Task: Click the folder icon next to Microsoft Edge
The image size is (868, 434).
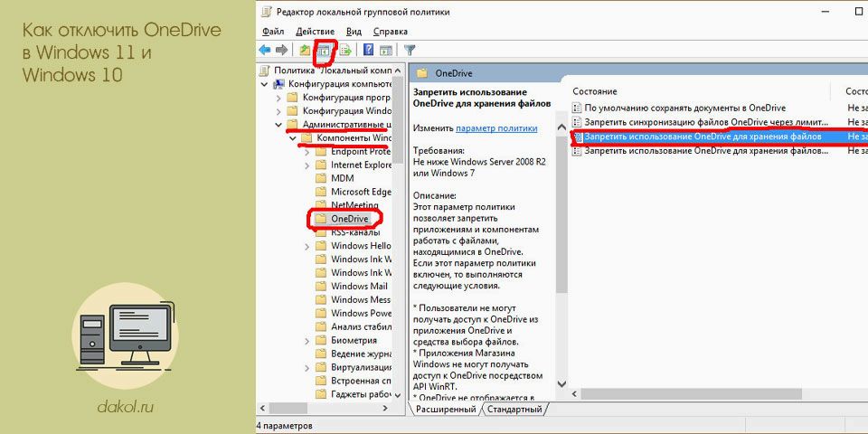Action: pyautogui.click(x=321, y=192)
